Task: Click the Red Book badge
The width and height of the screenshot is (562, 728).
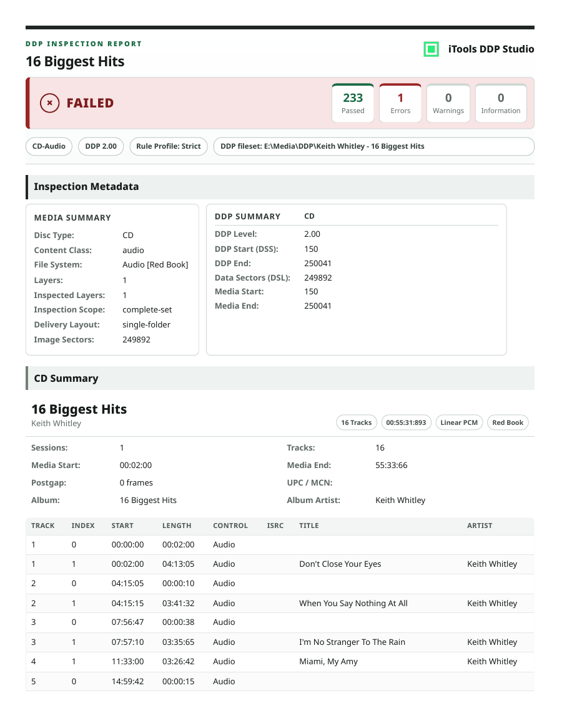Action: 508,422
